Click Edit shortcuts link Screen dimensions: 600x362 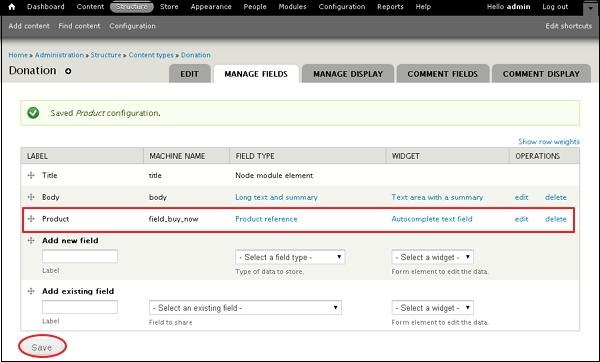569,26
